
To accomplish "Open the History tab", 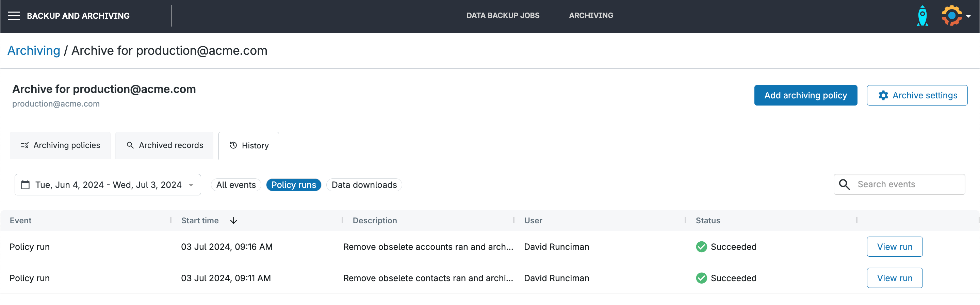I will pos(249,146).
